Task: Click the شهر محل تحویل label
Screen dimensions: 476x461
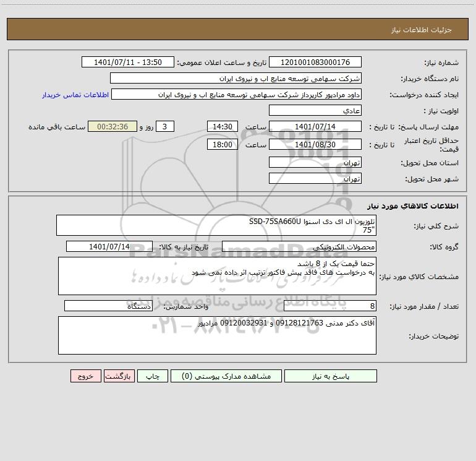Action: pos(432,179)
